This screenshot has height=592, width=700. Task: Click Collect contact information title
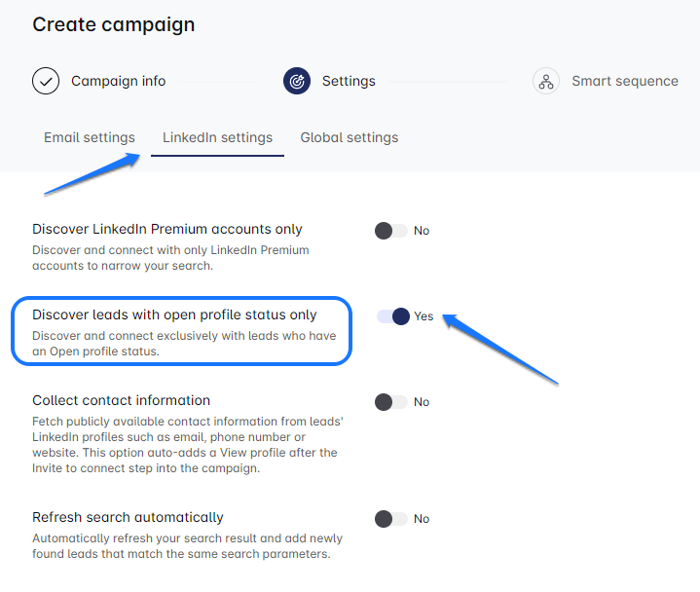click(121, 400)
